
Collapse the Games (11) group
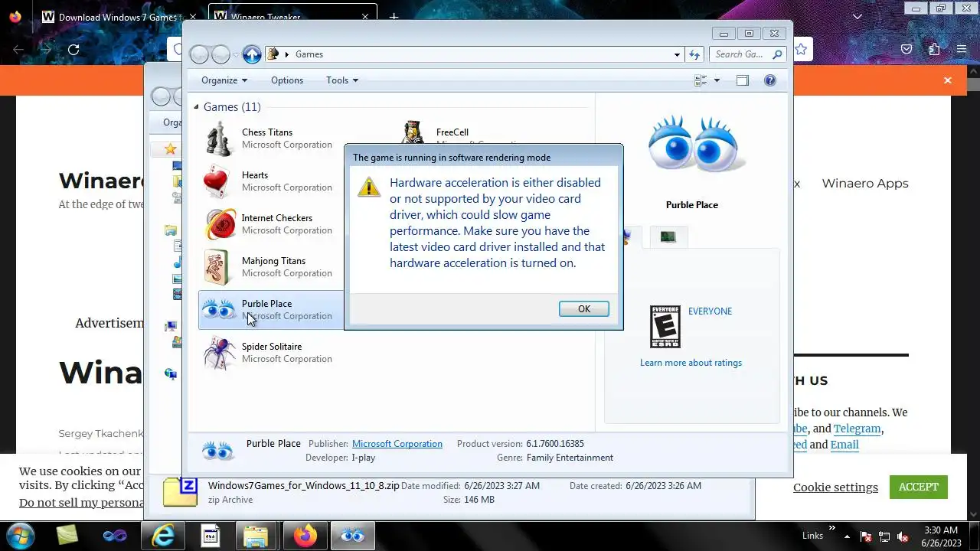point(196,107)
